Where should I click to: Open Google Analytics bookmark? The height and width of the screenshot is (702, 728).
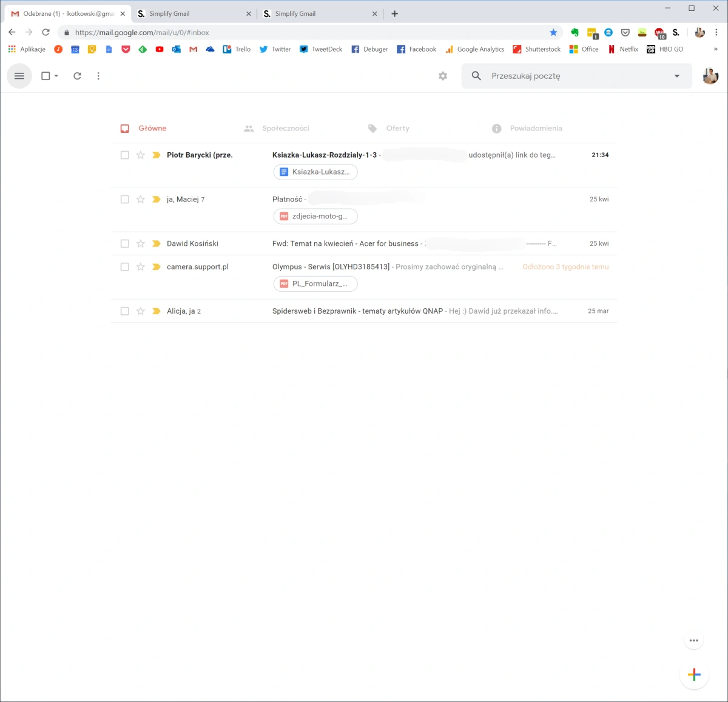475,49
